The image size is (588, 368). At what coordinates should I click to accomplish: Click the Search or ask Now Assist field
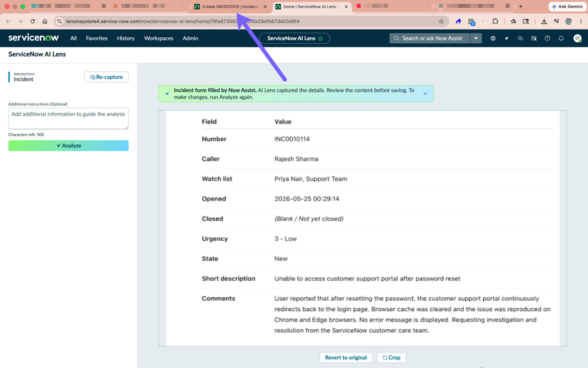[x=430, y=38]
